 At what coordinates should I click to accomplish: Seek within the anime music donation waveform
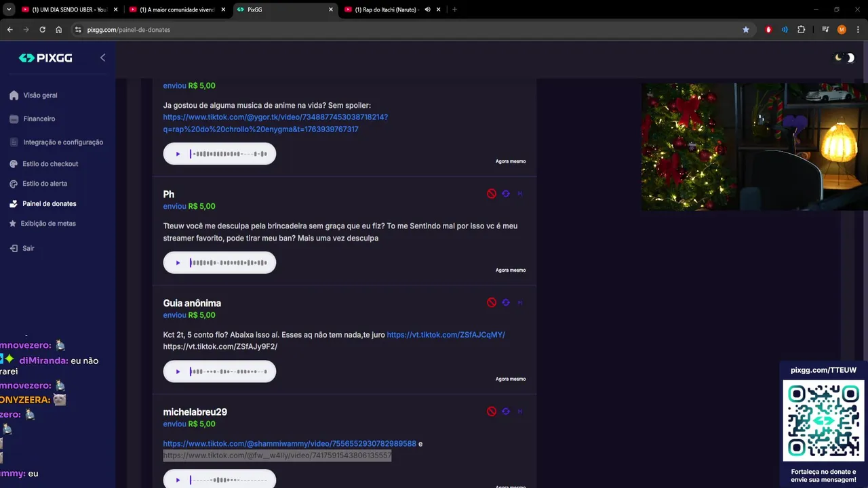(229, 154)
